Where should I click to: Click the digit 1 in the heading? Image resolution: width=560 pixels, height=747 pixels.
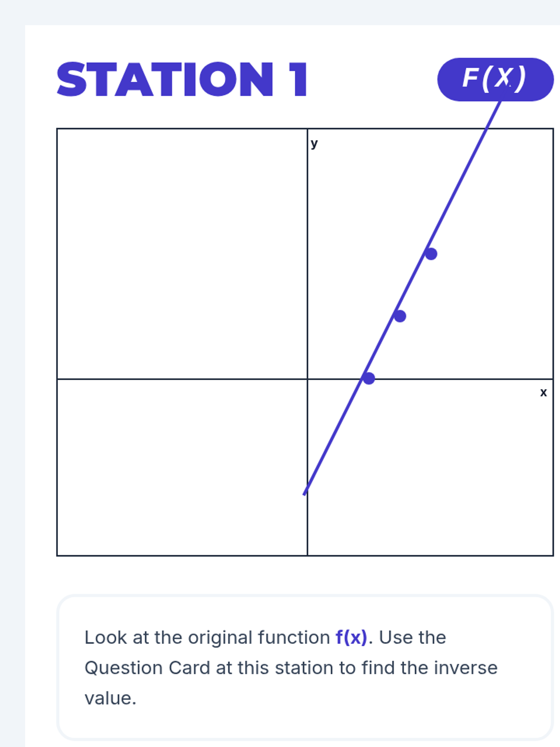point(298,80)
